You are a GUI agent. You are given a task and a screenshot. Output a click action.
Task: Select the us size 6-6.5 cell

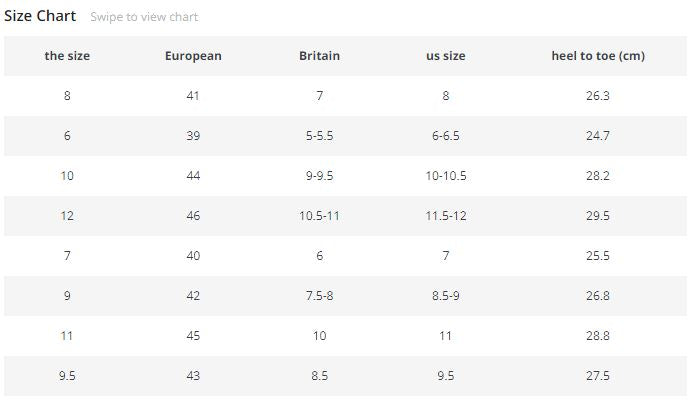pyautogui.click(x=445, y=136)
